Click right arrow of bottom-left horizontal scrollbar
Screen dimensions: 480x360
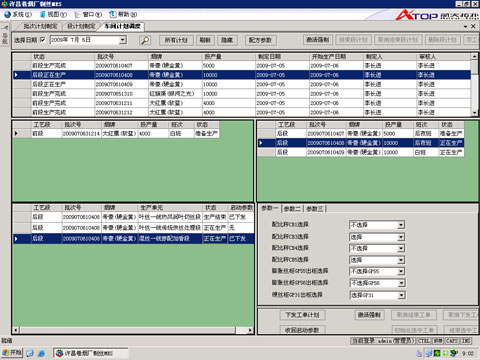click(250, 330)
